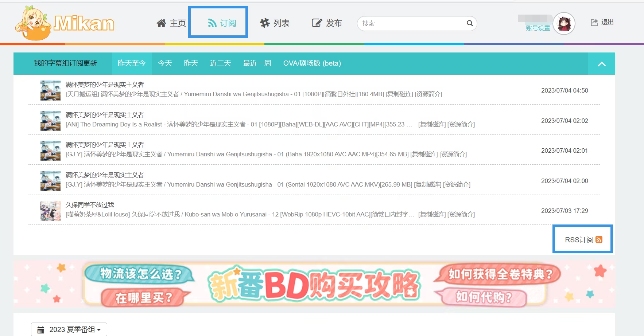Open the 2023 夏季番组 season dropdown

(x=69, y=329)
